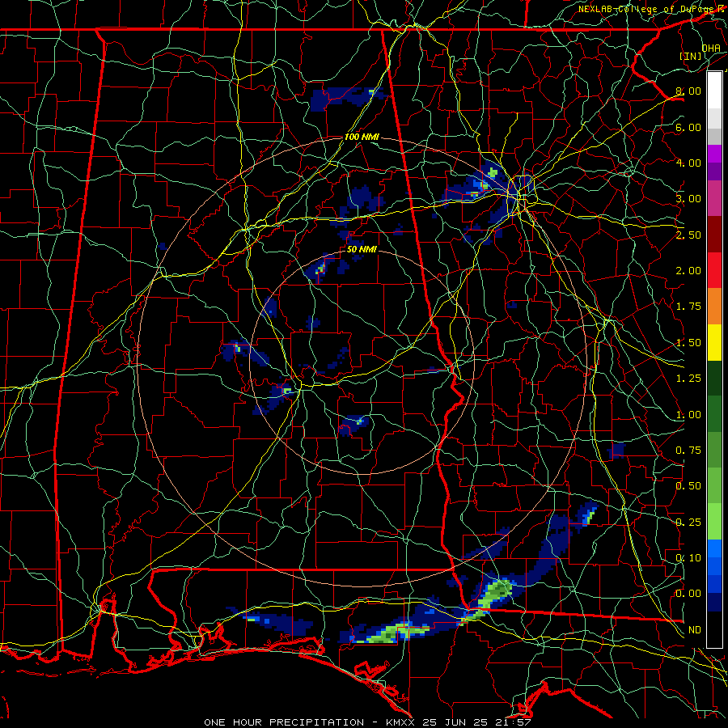Click the 2.00 legend value
The height and width of the screenshot is (728, 728).
click(688, 271)
